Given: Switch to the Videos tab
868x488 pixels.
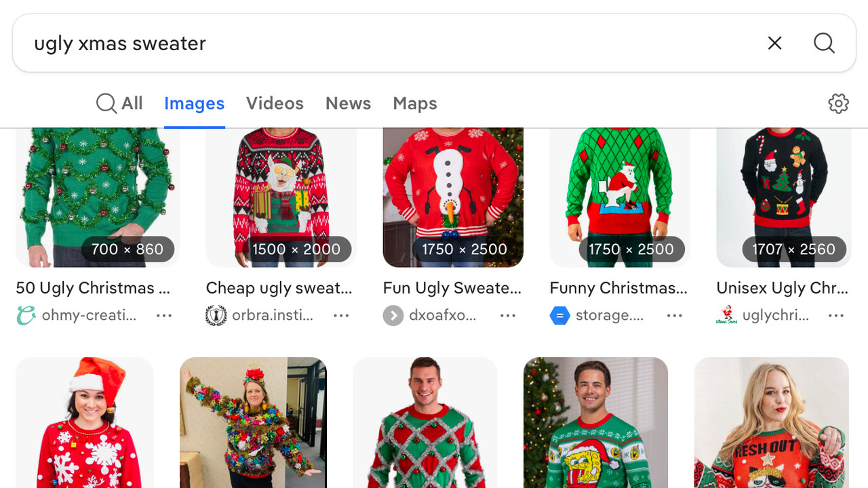Looking at the screenshot, I should [275, 104].
